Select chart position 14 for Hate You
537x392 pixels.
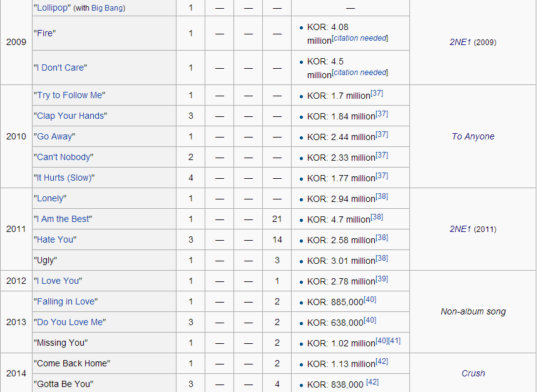277,239
